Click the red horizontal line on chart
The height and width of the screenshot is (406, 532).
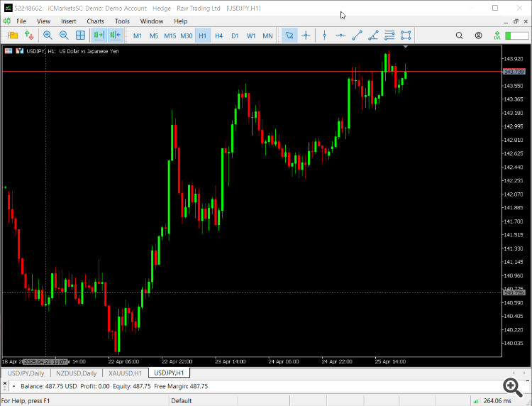tap(251, 72)
